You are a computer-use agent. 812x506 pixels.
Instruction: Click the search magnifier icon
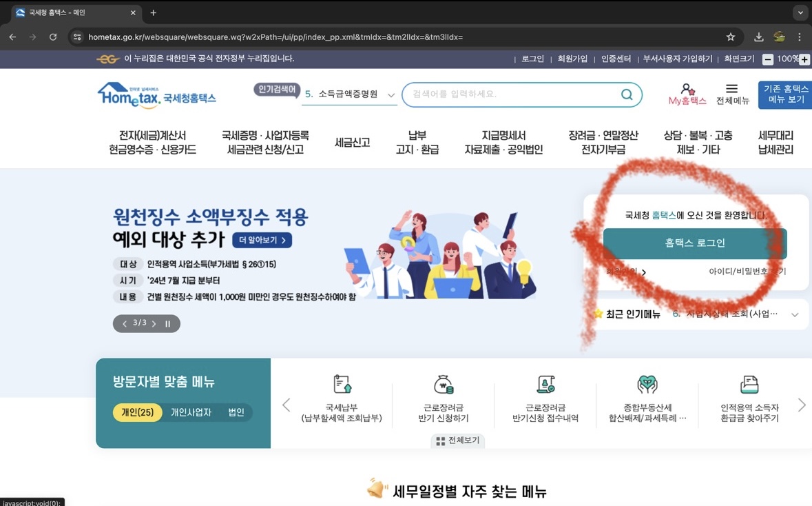tap(627, 94)
